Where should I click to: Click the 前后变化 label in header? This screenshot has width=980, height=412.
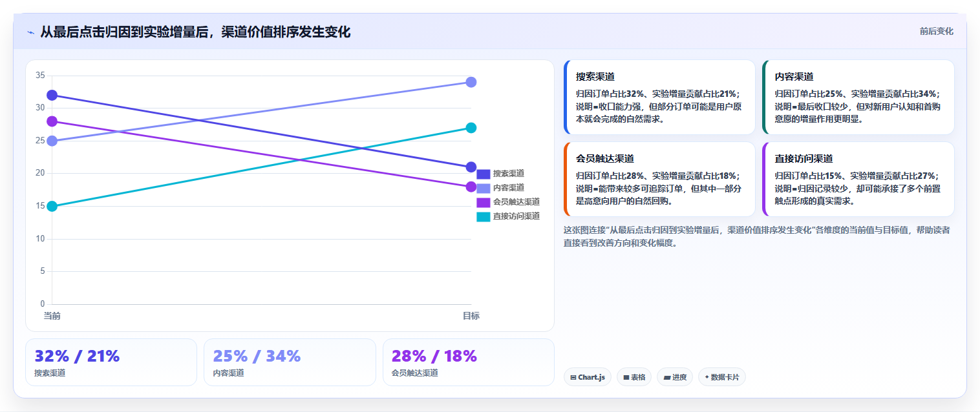click(936, 31)
